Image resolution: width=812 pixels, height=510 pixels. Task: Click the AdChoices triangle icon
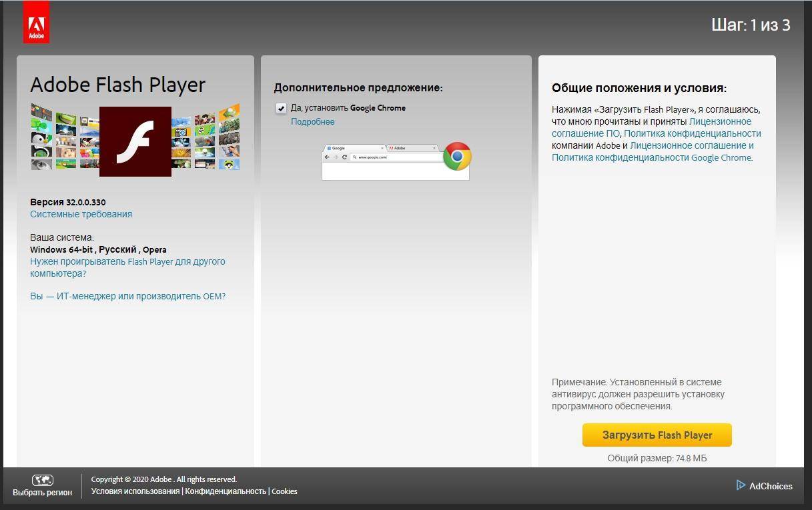[741, 485]
